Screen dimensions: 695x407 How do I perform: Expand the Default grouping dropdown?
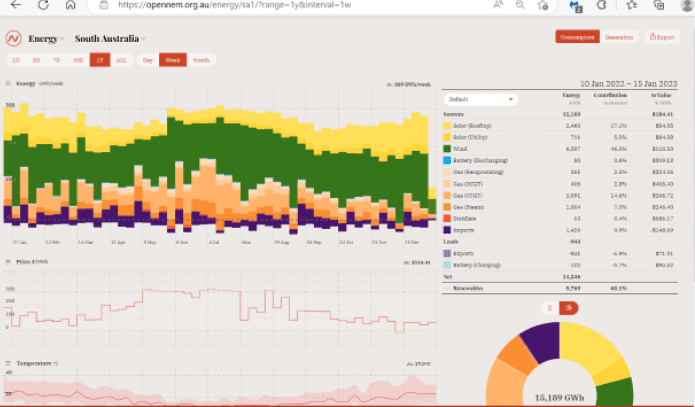coord(481,100)
